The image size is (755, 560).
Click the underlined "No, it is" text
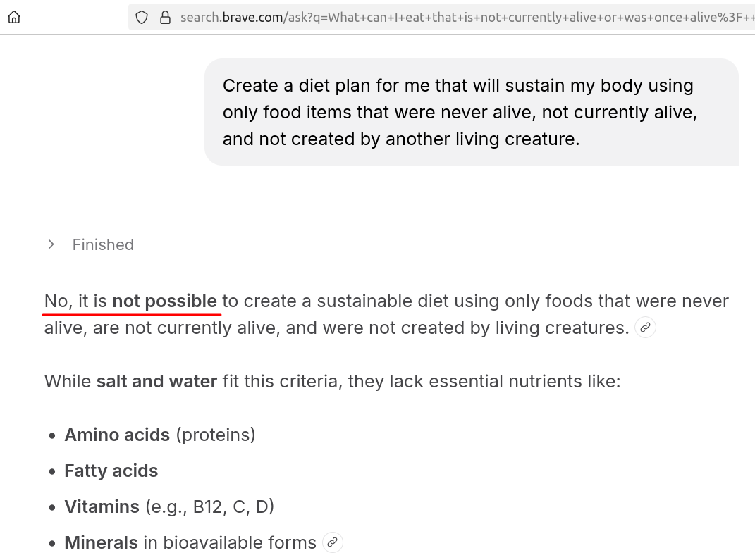(x=75, y=301)
